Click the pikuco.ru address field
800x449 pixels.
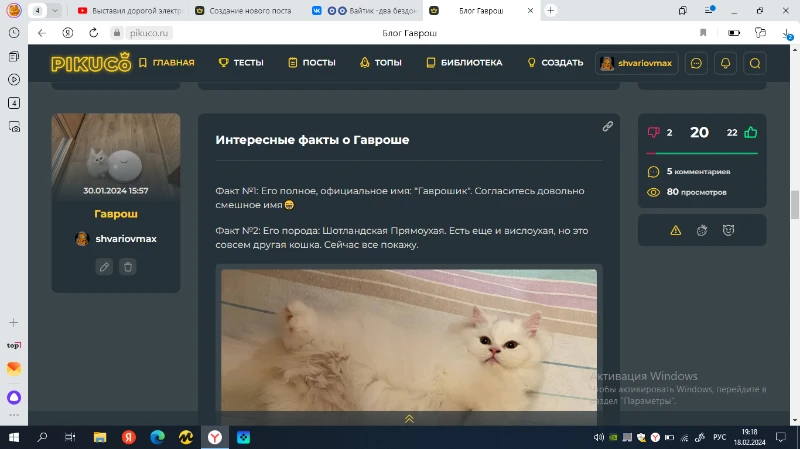tap(148, 33)
